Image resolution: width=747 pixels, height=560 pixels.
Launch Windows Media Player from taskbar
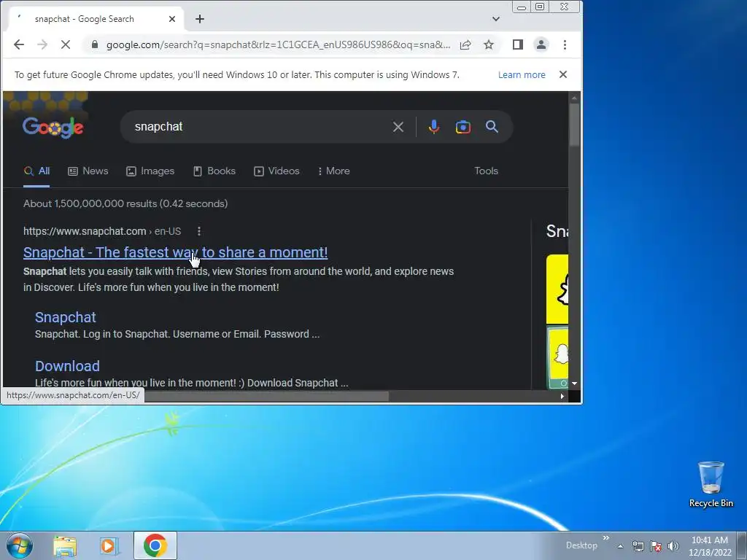(x=109, y=545)
